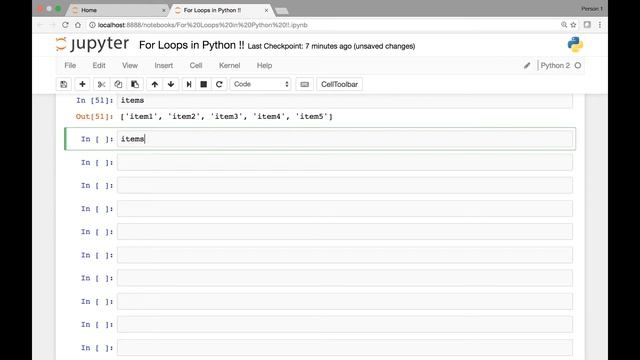Click active cell containing items text
Image resolution: width=640 pixels, height=360 pixels.
point(344,139)
